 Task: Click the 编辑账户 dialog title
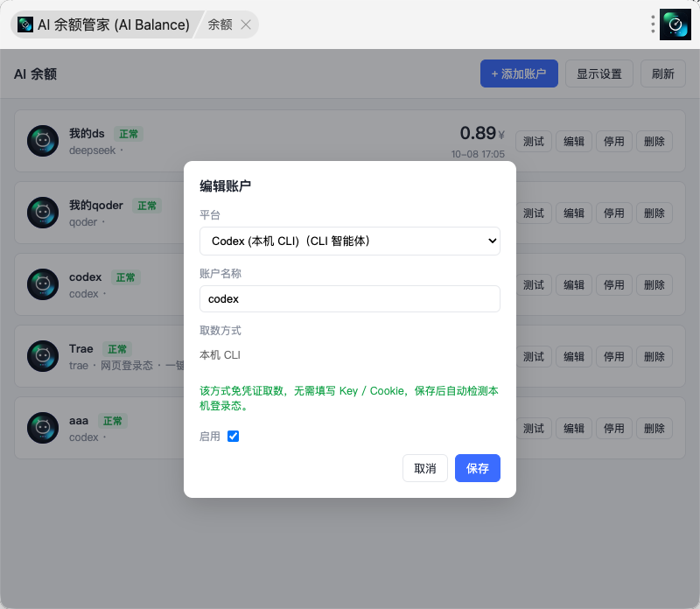[x=225, y=185]
